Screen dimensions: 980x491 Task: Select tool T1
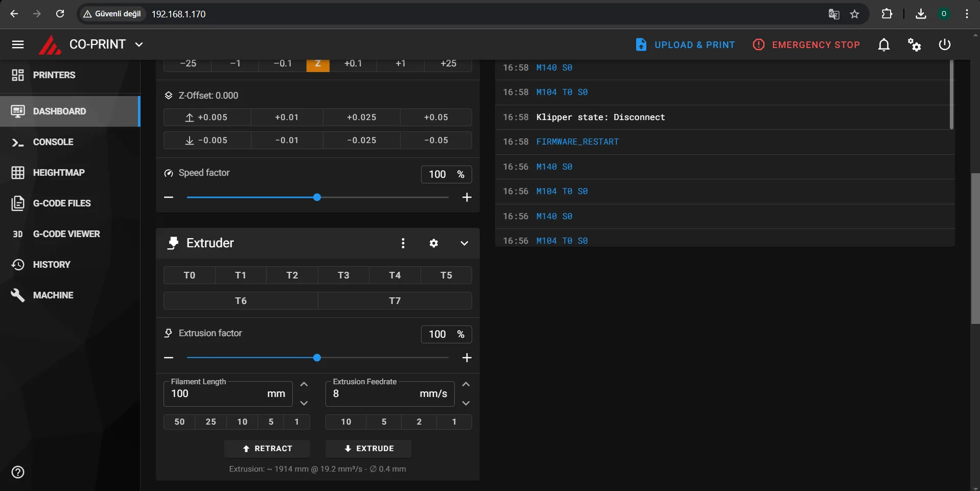(241, 275)
